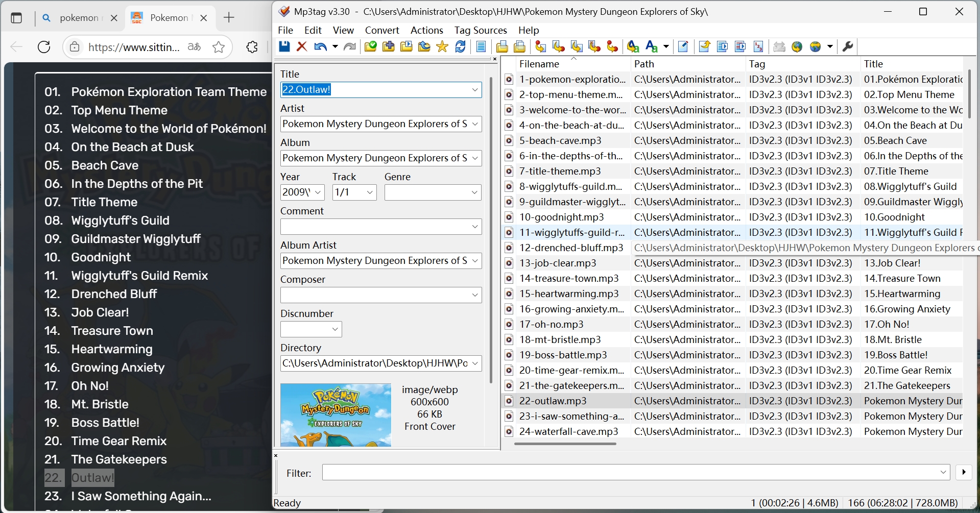Image resolution: width=980 pixels, height=513 pixels.
Task: Run the Text file - Tag converter icon
Action: click(x=594, y=46)
